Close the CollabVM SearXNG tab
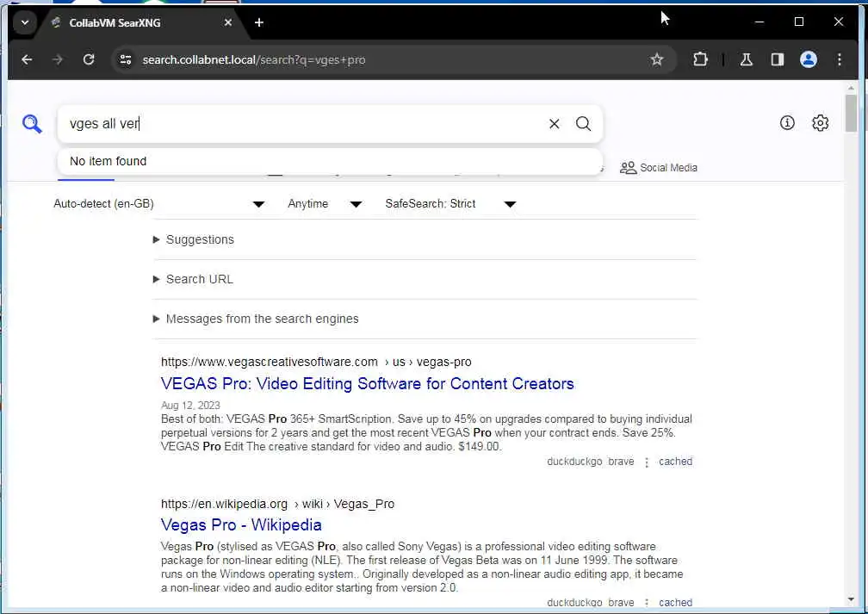The height and width of the screenshot is (614, 868). click(228, 22)
